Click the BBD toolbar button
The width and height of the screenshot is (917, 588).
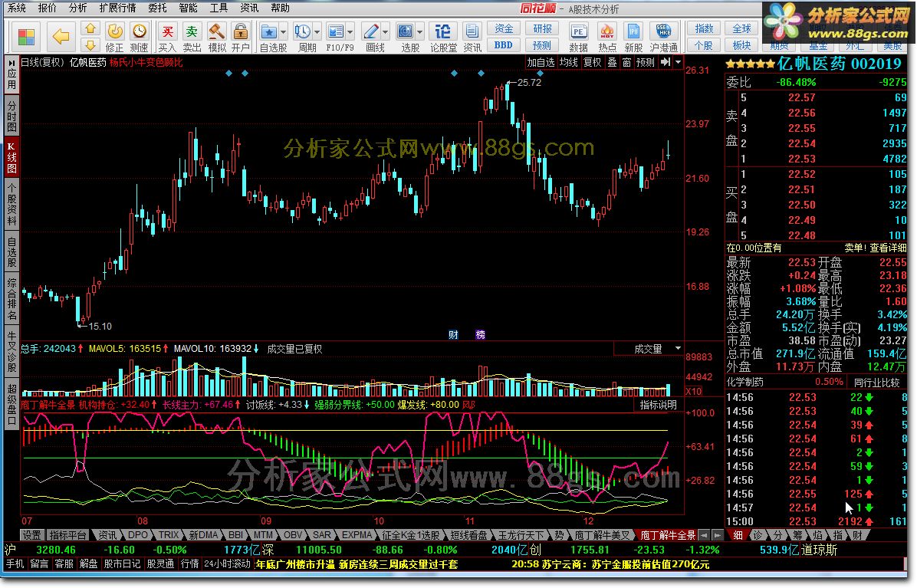pyautogui.click(x=504, y=45)
